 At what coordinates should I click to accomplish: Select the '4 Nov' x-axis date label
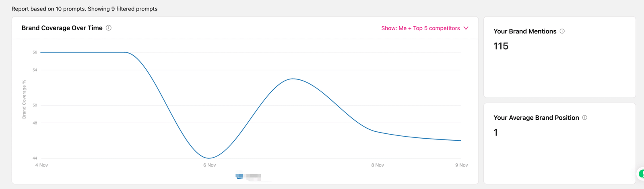tap(41, 165)
